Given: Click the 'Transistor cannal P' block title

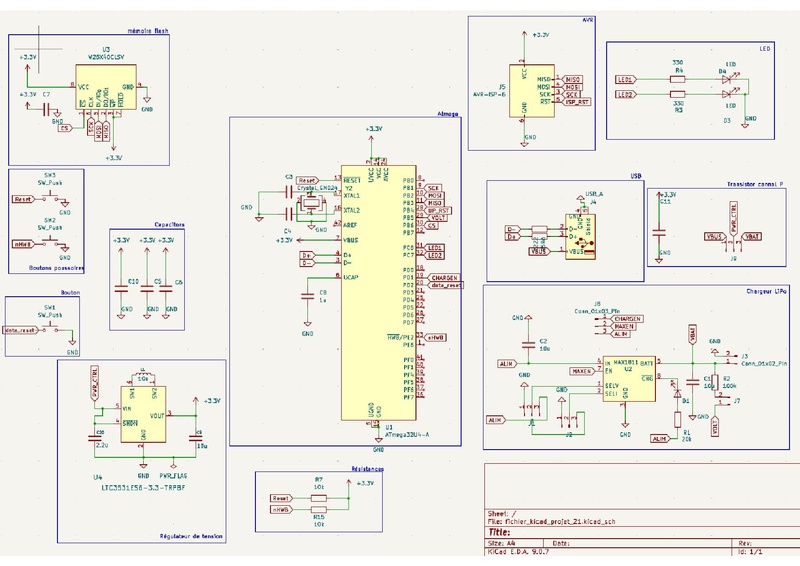Looking at the screenshot, I should point(755,184).
